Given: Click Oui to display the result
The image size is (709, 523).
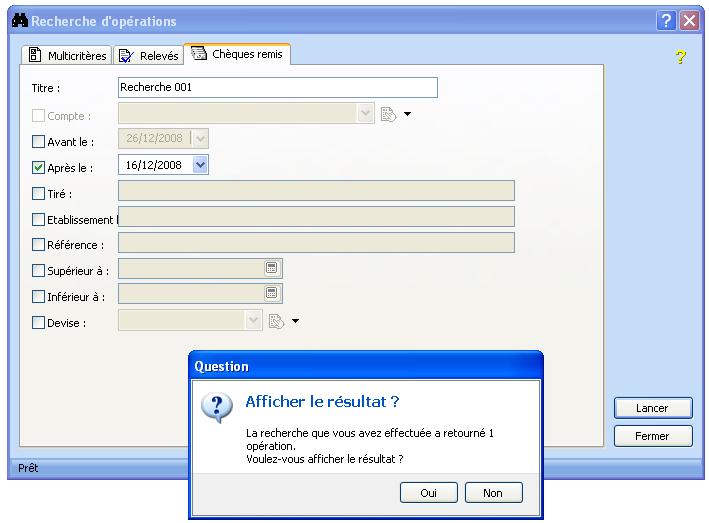Looking at the screenshot, I should tap(428, 493).
